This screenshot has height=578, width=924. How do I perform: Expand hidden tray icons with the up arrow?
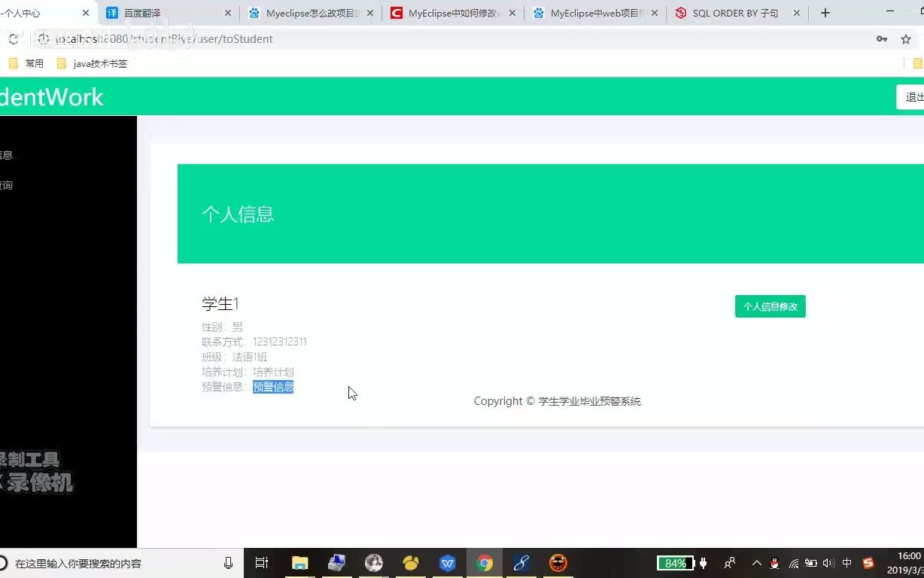756,562
